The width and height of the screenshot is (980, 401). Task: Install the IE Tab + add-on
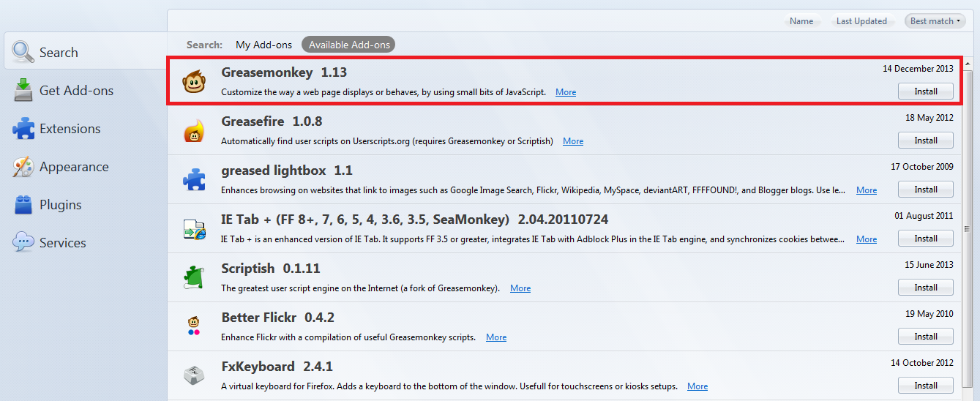(926, 239)
